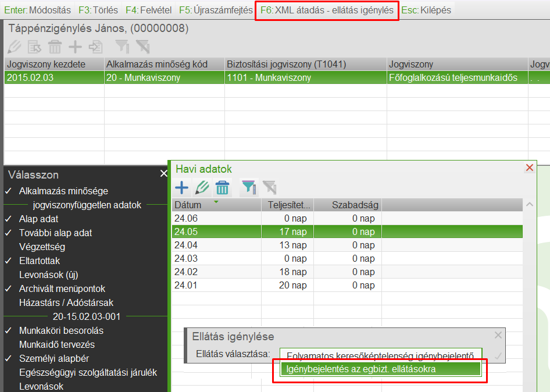The height and width of the screenshot is (392, 550).
Task: Click Alkalmazás minőség kód column header
Action: tap(165, 64)
